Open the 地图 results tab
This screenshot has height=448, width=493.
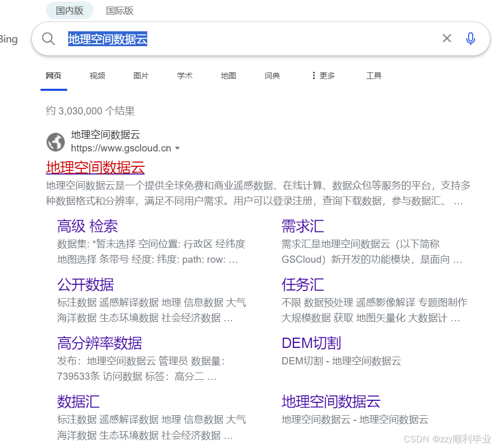click(228, 75)
